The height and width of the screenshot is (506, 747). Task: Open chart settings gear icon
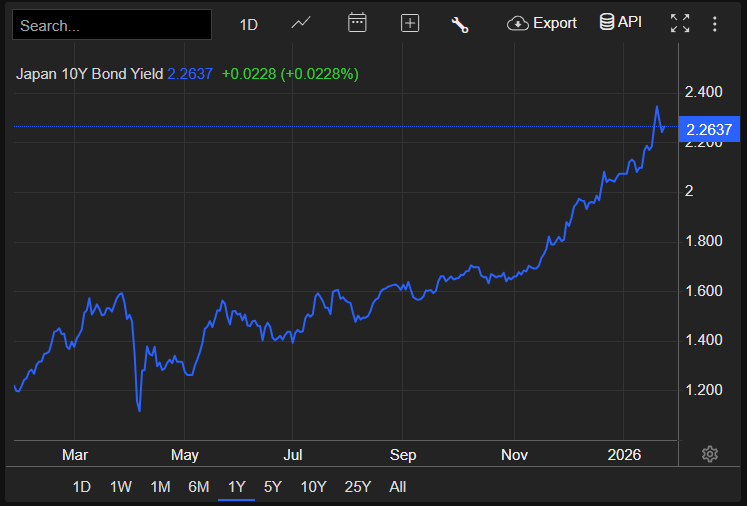(710, 454)
